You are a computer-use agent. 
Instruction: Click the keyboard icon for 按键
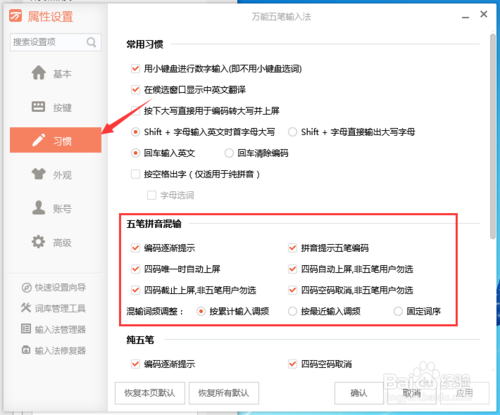point(38,107)
